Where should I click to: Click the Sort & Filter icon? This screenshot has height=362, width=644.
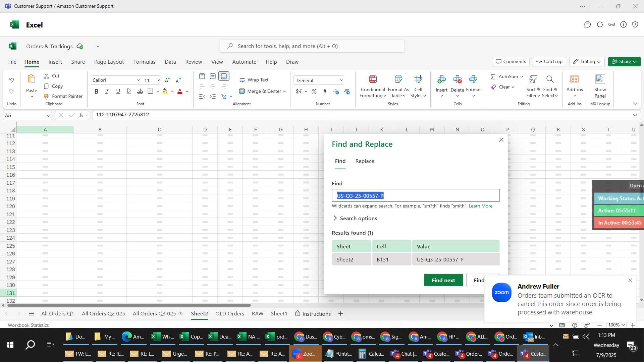[x=533, y=79]
